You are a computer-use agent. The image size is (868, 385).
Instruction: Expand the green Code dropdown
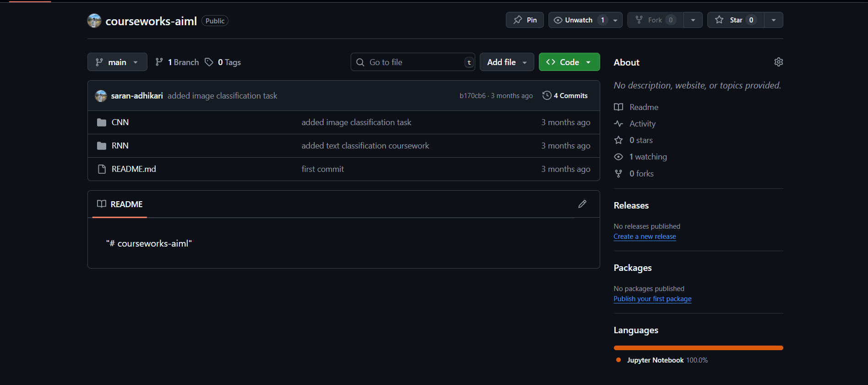point(569,62)
